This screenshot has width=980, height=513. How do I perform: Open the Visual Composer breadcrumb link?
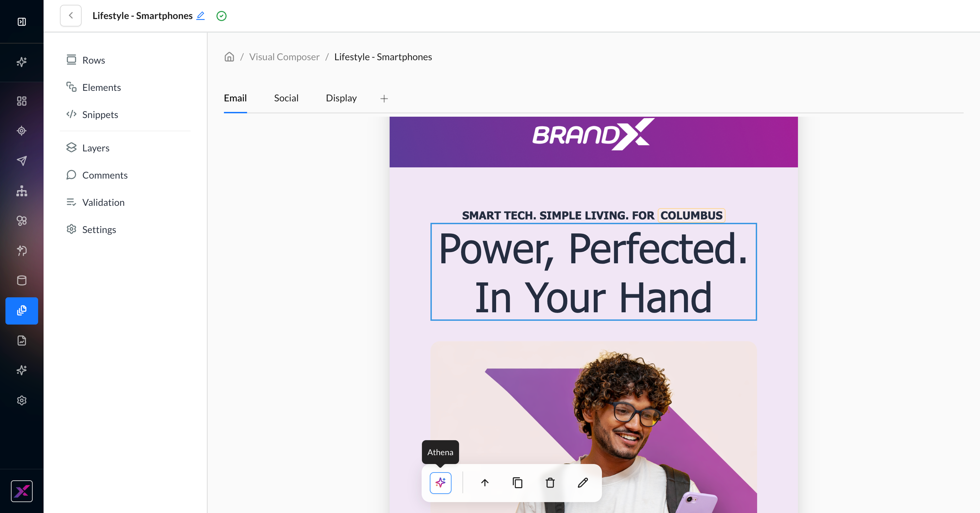pyautogui.click(x=284, y=57)
